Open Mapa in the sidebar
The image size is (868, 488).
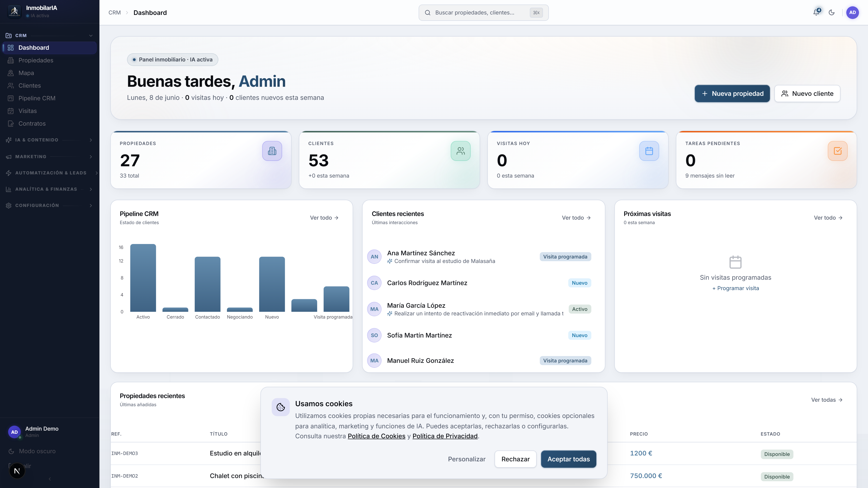50,73
